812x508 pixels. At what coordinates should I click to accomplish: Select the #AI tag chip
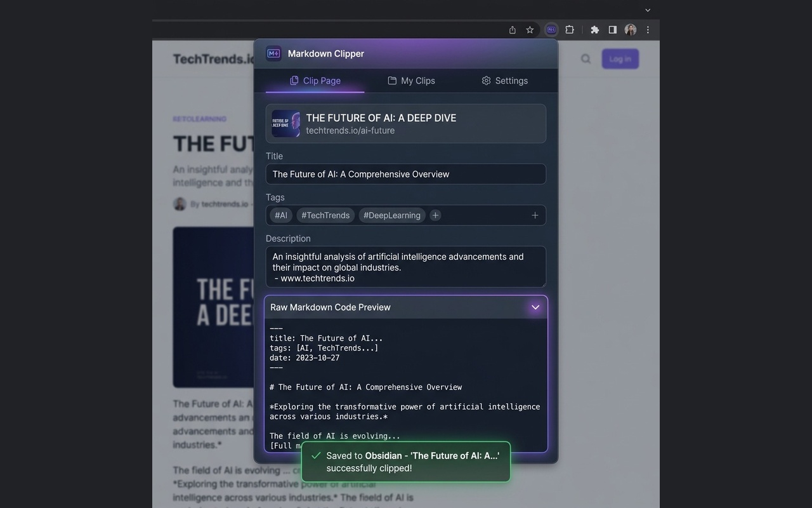point(281,215)
